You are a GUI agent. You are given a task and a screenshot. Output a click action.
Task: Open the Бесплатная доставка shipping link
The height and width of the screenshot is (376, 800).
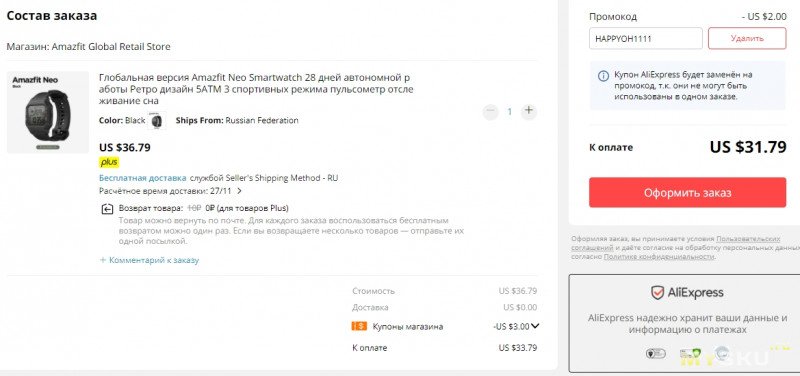point(142,178)
